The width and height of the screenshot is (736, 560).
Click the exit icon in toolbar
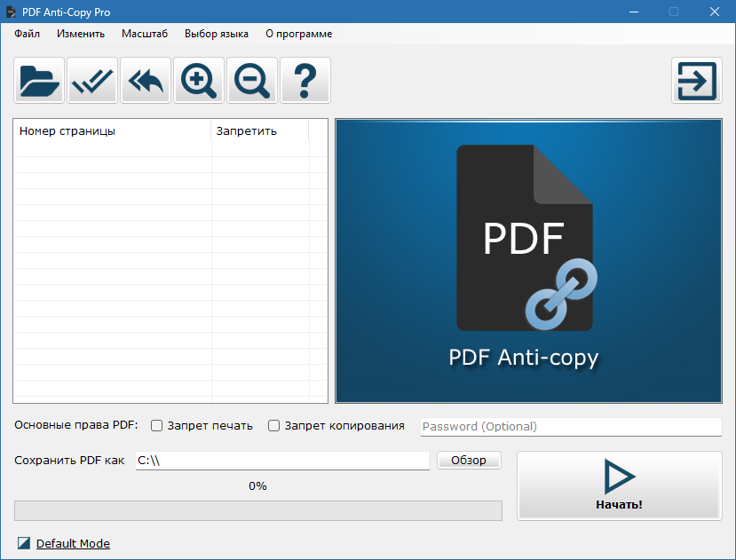click(696, 82)
